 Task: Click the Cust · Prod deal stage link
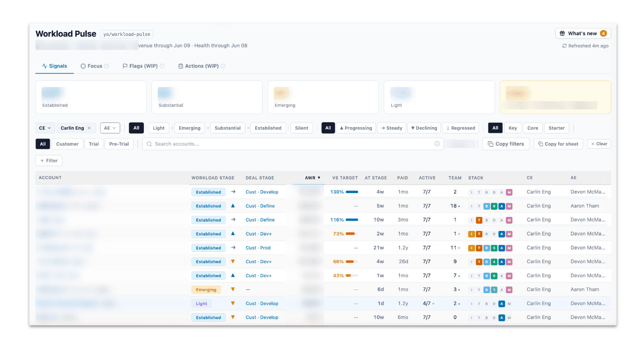[x=258, y=248]
